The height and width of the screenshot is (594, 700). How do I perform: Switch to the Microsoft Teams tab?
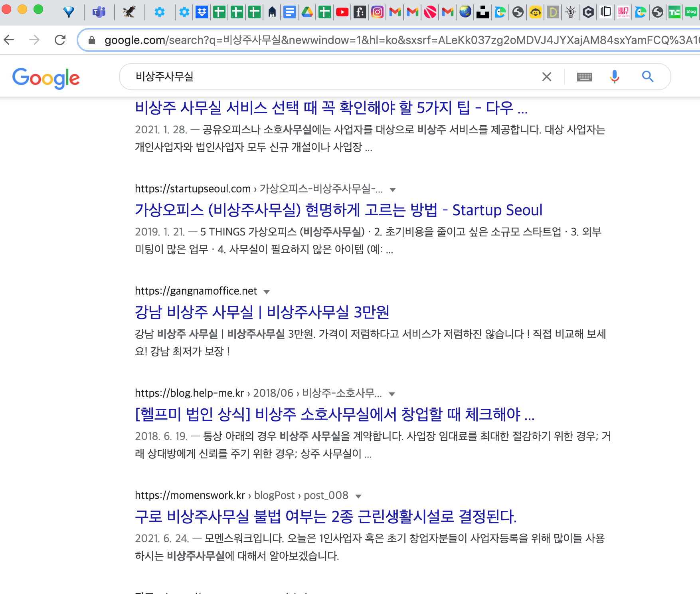click(99, 12)
